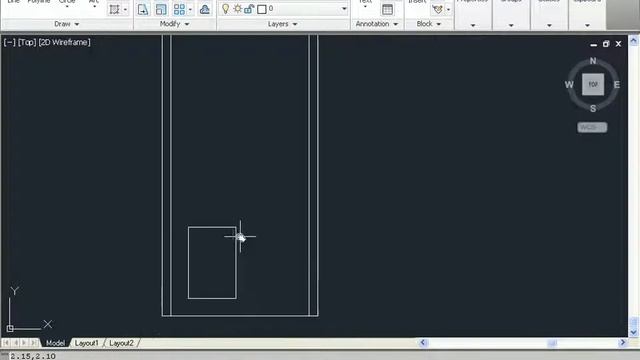Open the WCS coordinate system dropdown
The width and height of the screenshot is (640, 360).
click(592, 127)
